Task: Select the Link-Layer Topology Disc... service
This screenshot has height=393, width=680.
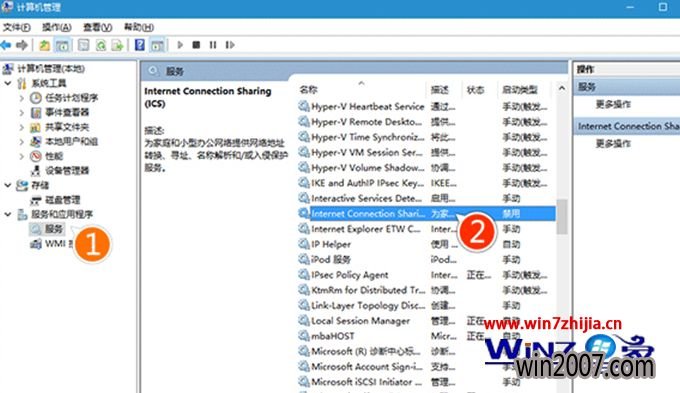Action: click(x=368, y=305)
